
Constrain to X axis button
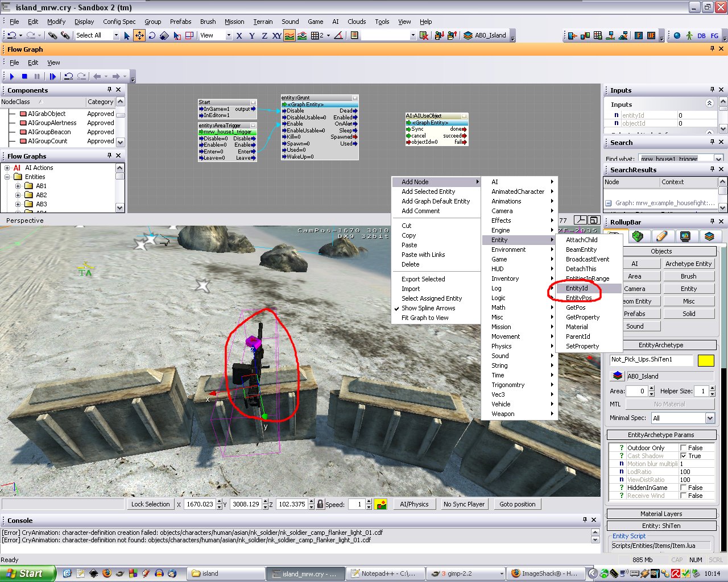239,35
